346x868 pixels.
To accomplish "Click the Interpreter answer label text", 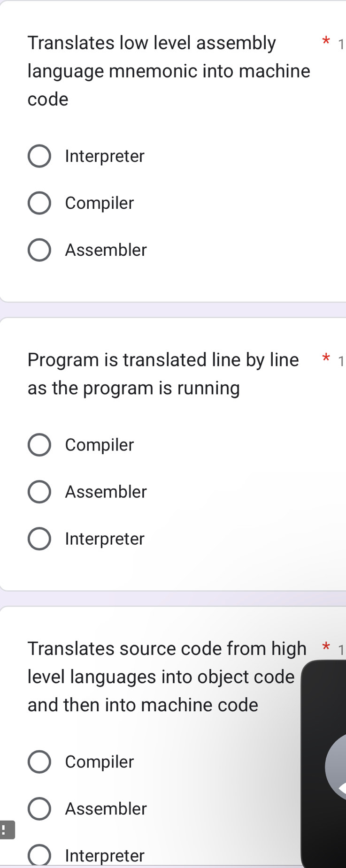I will pyautogui.click(x=104, y=156).
